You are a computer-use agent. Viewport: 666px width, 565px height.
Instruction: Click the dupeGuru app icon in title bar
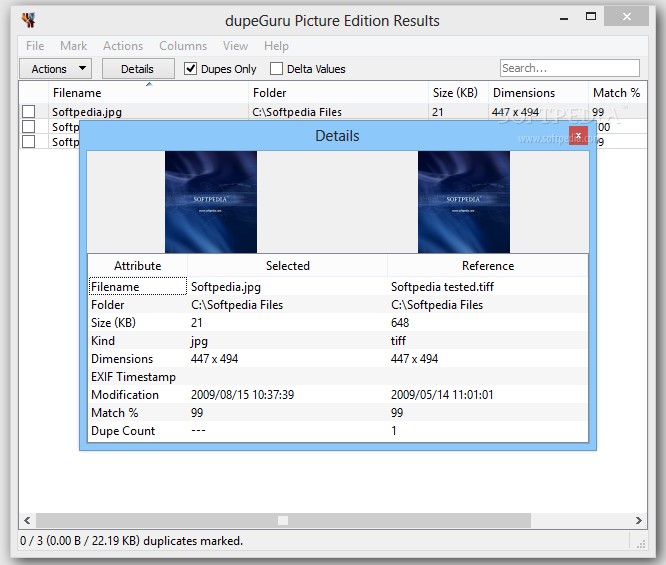click(x=28, y=20)
